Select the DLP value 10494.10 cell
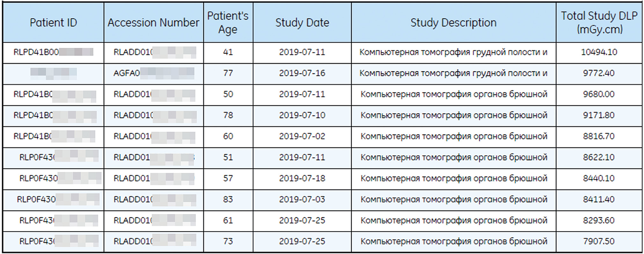This screenshot has width=644, height=254. (x=599, y=52)
